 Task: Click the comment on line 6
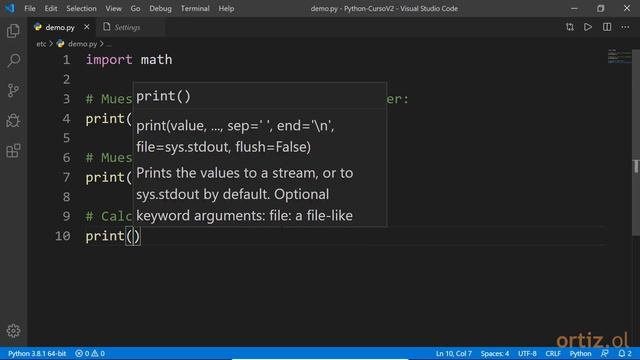pyautogui.click(x=109, y=158)
